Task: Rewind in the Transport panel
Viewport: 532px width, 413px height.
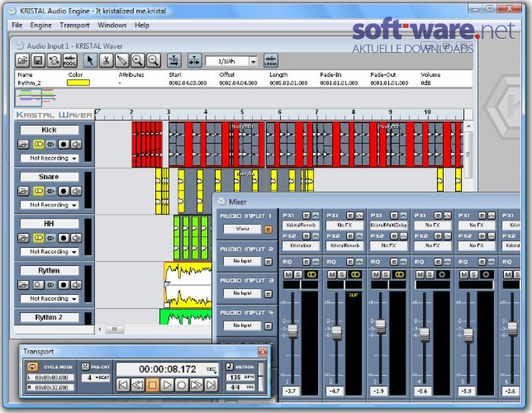Action: point(137,385)
